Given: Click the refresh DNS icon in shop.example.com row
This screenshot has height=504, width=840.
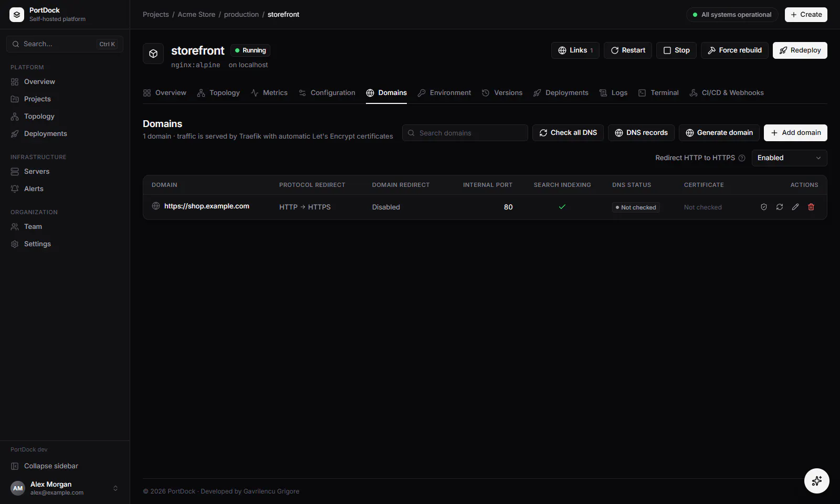Looking at the screenshot, I should [x=780, y=207].
